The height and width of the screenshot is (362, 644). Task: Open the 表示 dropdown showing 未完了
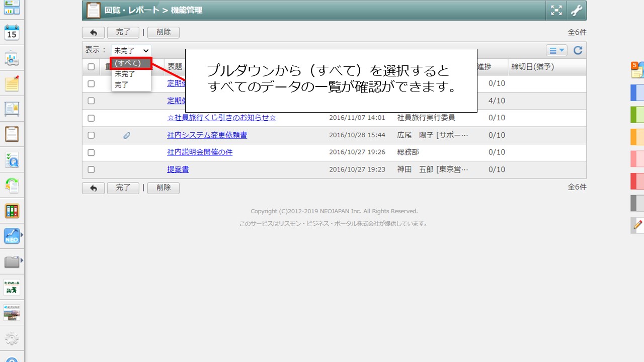tap(131, 50)
